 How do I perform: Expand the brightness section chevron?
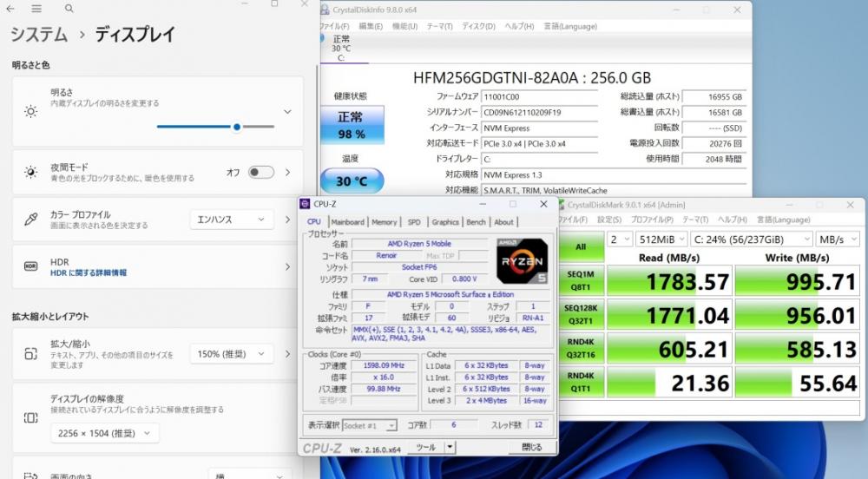pyautogui.click(x=288, y=112)
